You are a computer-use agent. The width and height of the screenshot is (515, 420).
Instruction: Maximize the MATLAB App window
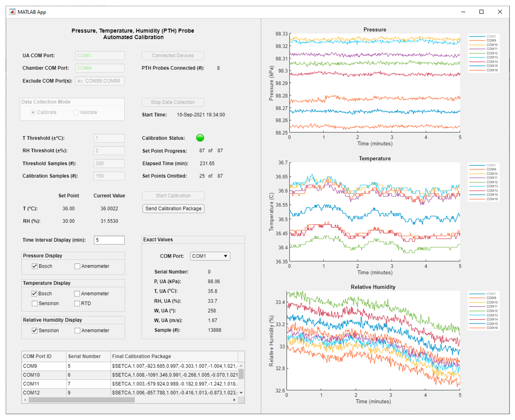point(481,12)
